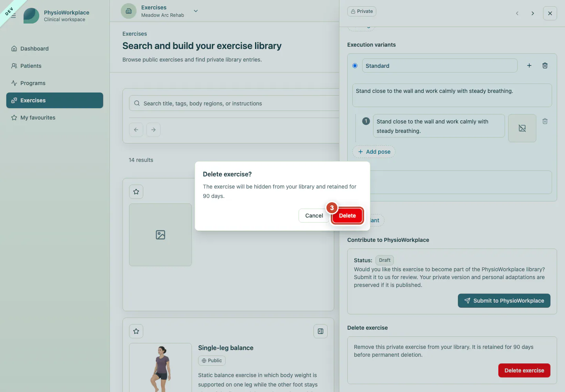Confirm deletion with the red Delete button
The height and width of the screenshot is (392, 565).
pyautogui.click(x=347, y=216)
